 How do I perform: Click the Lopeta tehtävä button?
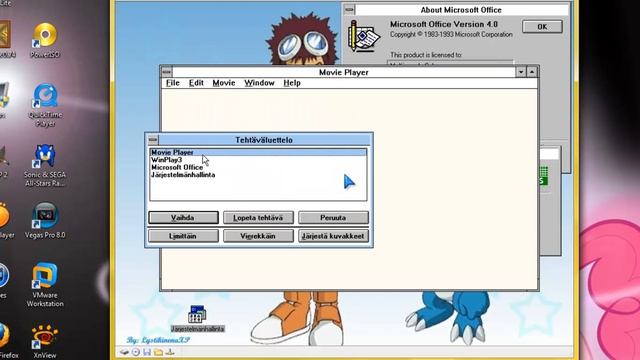(x=258, y=218)
